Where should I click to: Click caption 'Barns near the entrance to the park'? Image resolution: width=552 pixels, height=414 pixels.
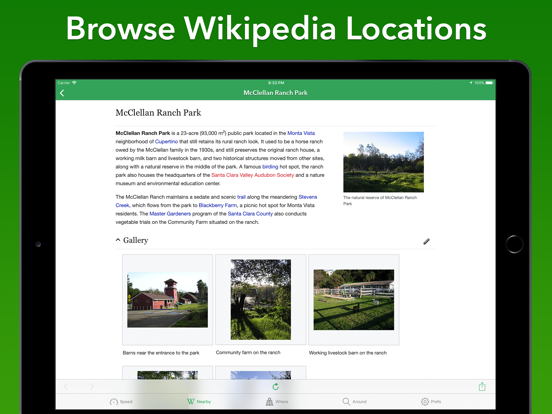[161, 353]
